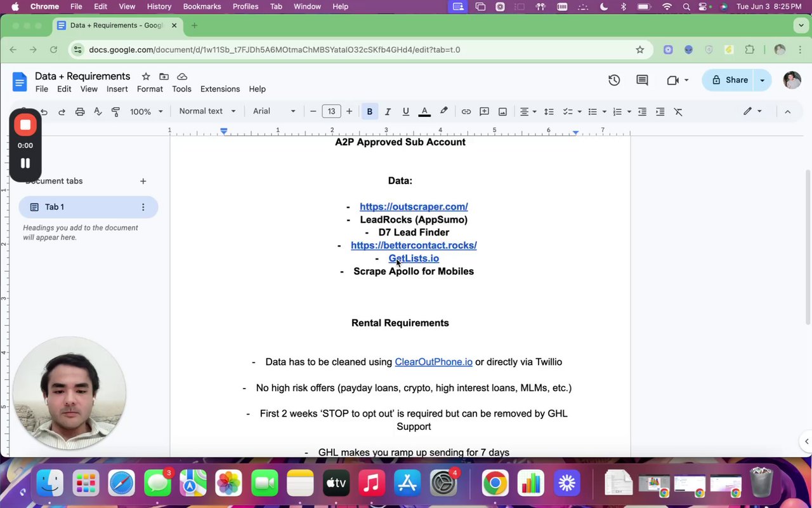Viewport: 812px width, 508px height.
Task: Open the Insert menu
Action: pos(117,89)
